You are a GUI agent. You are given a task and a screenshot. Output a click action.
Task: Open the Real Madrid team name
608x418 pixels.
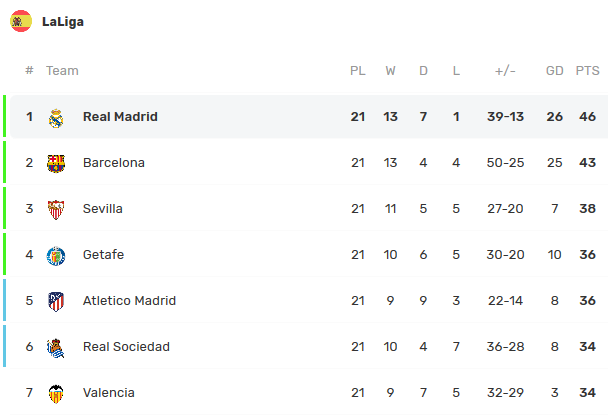pyautogui.click(x=120, y=117)
